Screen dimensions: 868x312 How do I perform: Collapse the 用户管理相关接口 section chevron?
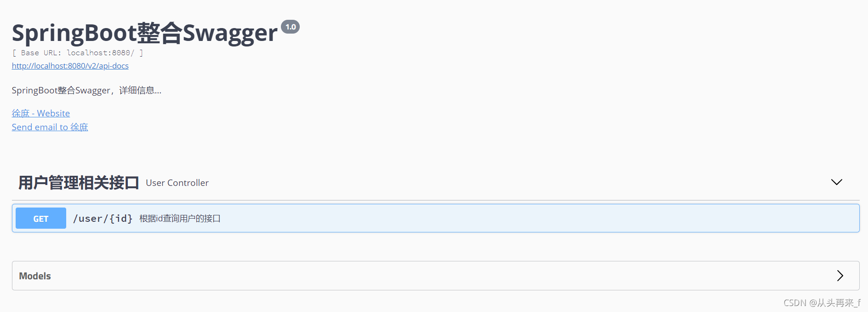(836, 182)
